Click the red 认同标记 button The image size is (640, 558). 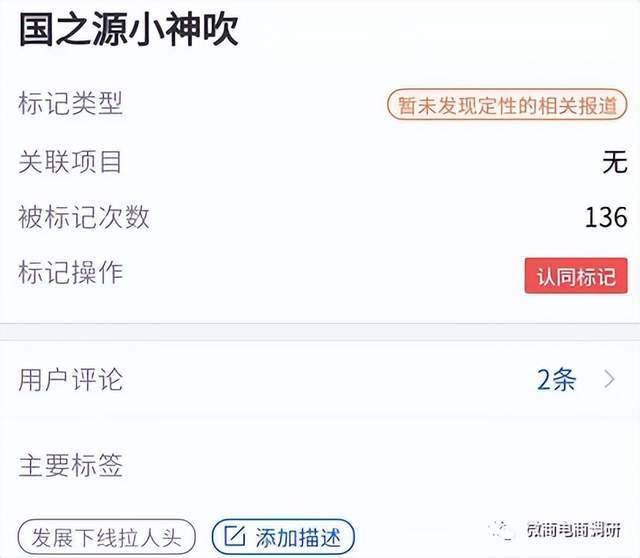pos(576,276)
